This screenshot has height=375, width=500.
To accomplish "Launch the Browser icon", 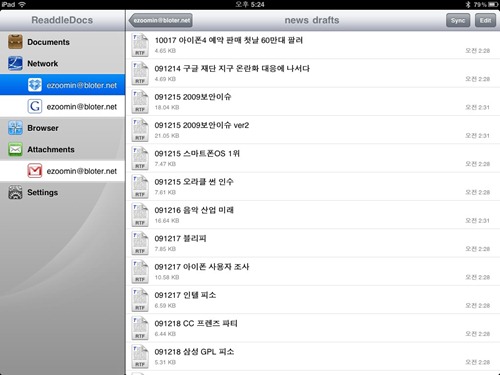I will 15,128.
